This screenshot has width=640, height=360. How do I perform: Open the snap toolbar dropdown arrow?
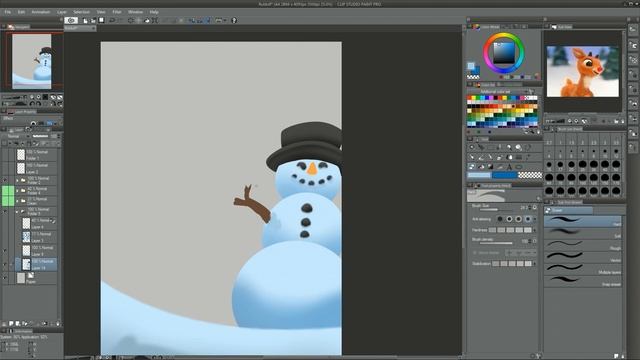click(225, 20)
